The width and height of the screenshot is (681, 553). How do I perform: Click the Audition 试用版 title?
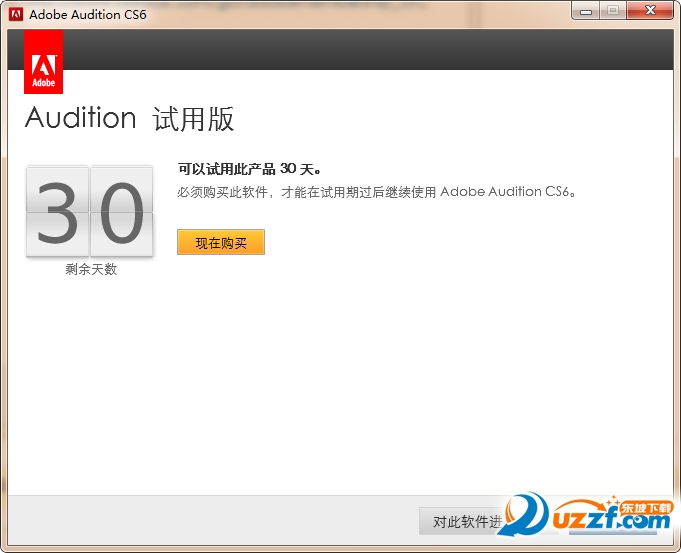coord(129,118)
